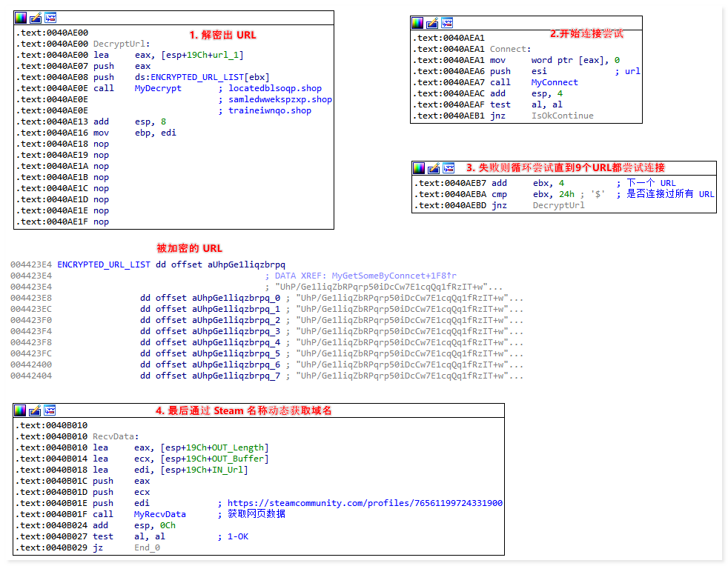Click the group nodes icon on DecryptUrl block
The height and width of the screenshot is (566, 728).
(x=50, y=18)
